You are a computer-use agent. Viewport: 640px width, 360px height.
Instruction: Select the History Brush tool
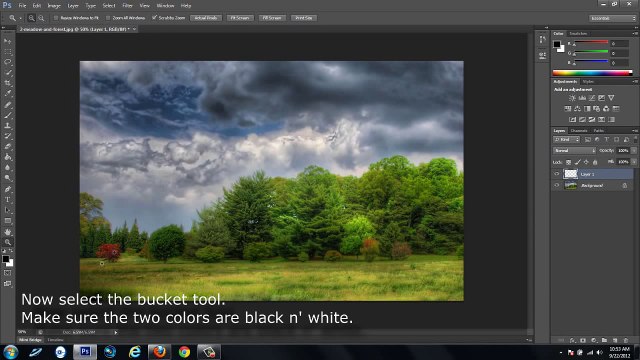7,136
